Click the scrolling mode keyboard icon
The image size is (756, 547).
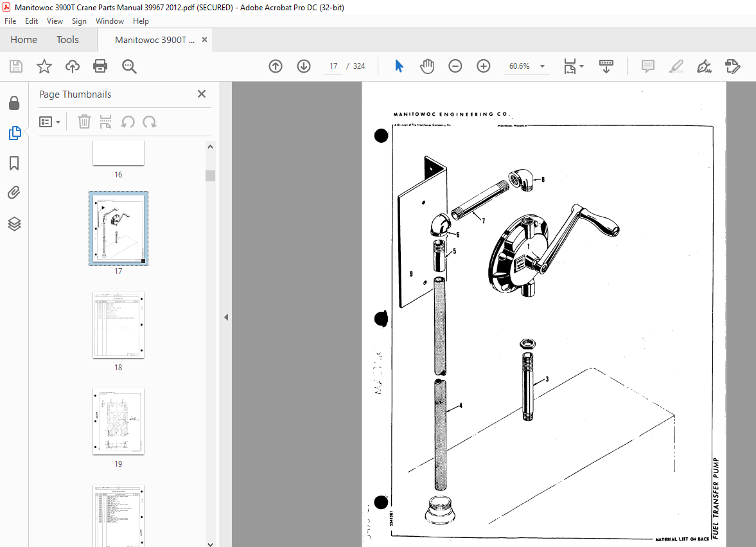606,66
